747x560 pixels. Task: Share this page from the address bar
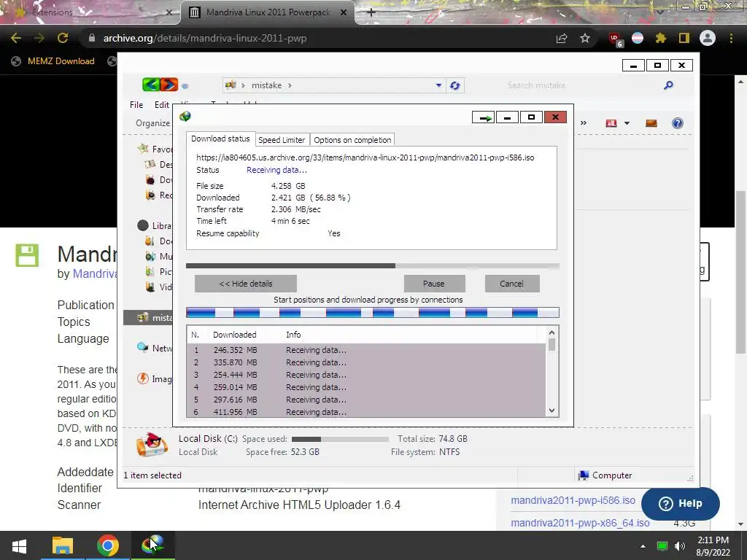[x=562, y=38]
